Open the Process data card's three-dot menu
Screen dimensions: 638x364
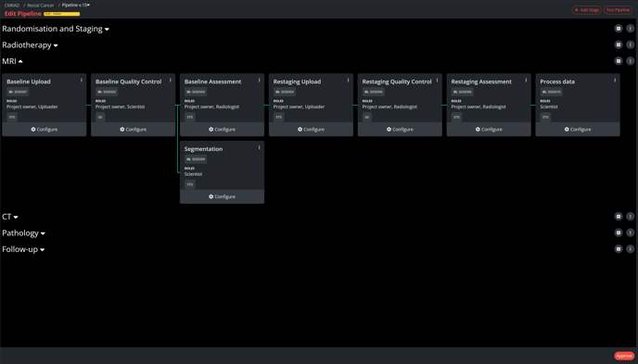615,80
